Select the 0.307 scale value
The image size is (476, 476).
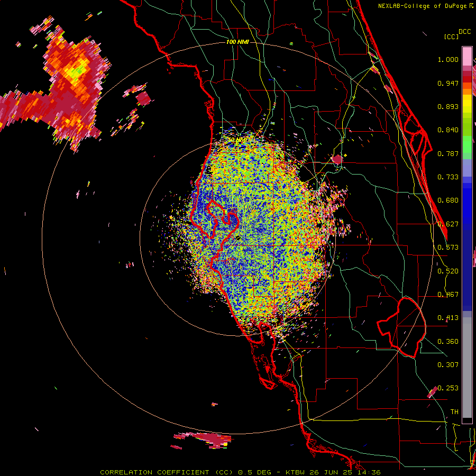coord(448,364)
